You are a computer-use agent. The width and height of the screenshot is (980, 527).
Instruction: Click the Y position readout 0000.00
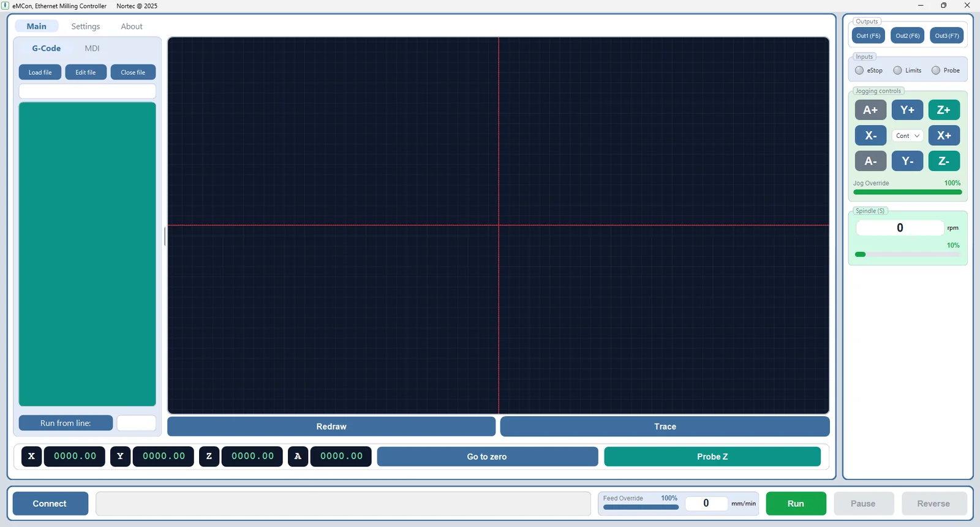(164, 457)
